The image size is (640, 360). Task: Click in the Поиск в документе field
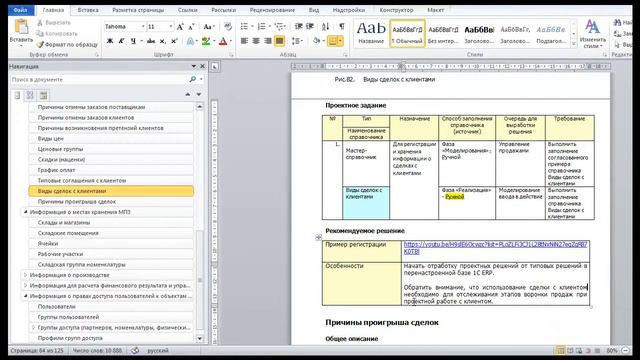99,80
